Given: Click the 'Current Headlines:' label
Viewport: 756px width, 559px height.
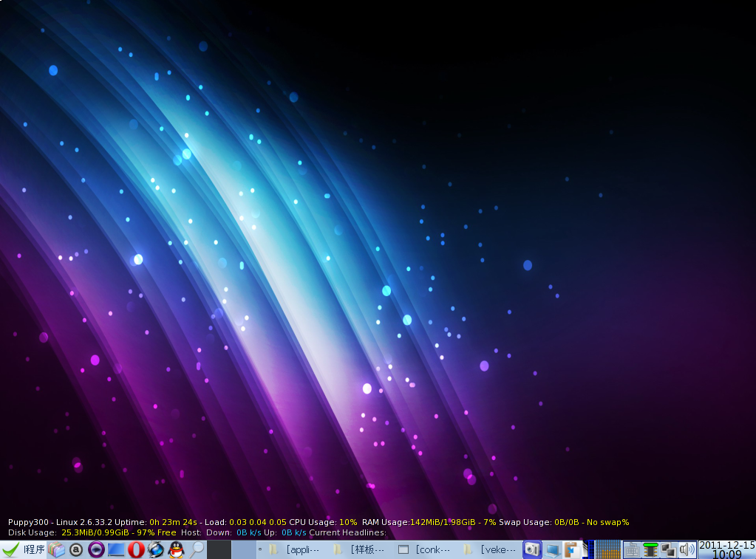Looking at the screenshot, I should [347, 532].
